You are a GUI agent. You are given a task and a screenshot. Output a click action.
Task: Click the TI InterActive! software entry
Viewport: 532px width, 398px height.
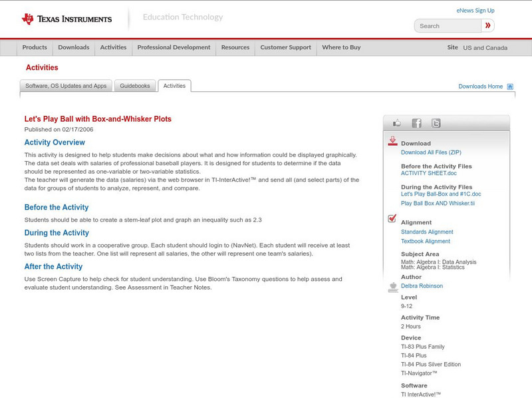[420, 394]
